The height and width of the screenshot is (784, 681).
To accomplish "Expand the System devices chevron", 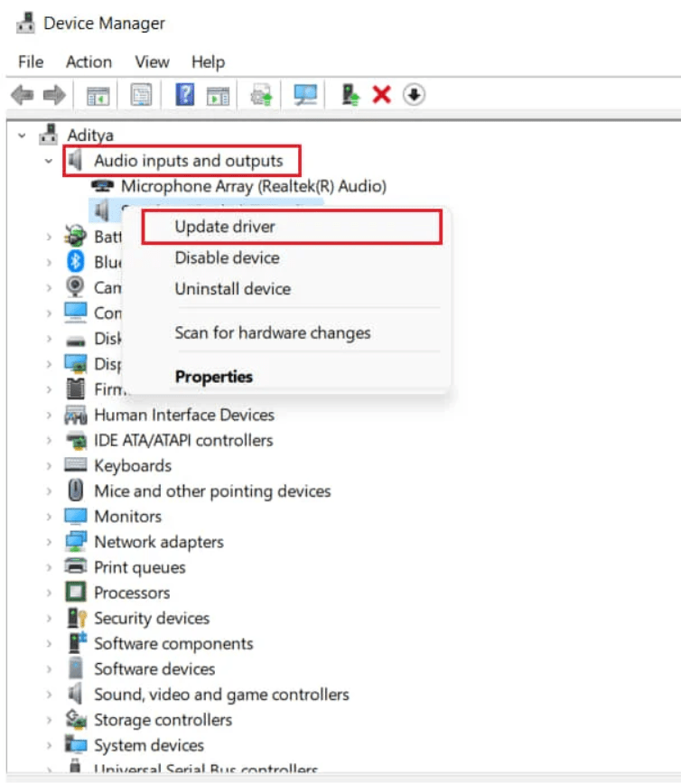I will [49, 745].
